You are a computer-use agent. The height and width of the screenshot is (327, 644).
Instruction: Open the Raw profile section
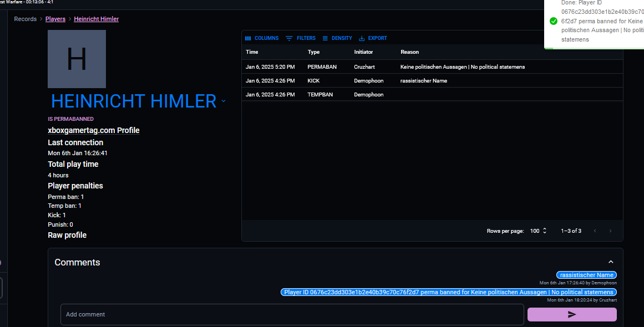(x=67, y=235)
